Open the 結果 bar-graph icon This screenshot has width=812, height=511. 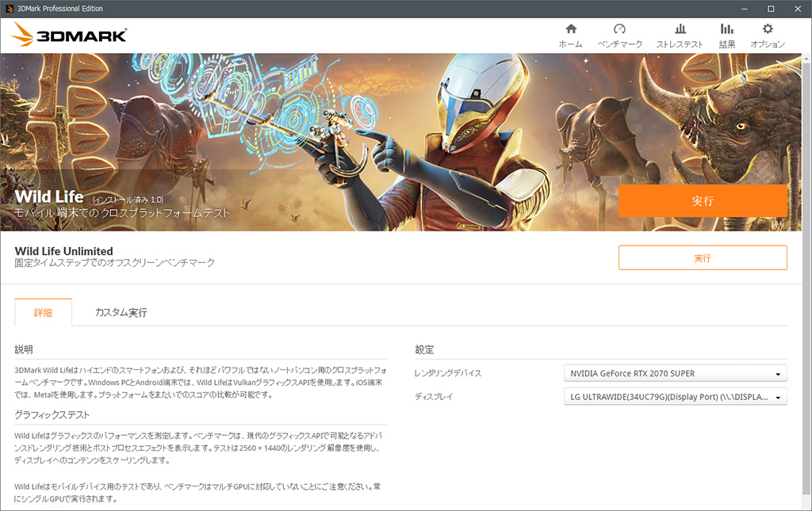tap(726, 29)
